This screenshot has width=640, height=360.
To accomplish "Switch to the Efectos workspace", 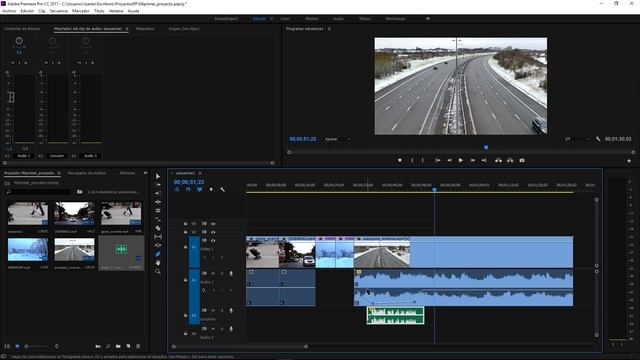I will coord(312,19).
